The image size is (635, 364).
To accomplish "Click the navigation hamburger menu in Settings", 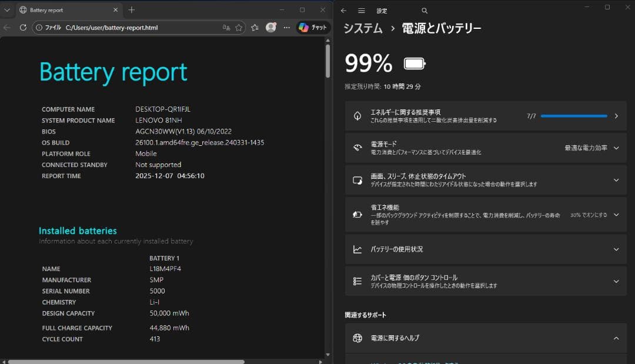I will [361, 11].
